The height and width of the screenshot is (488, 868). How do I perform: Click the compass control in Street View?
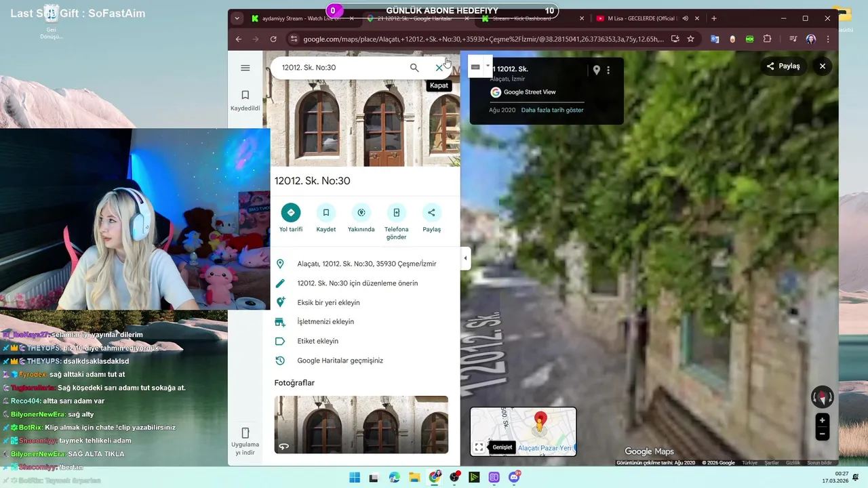tap(823, 396)
